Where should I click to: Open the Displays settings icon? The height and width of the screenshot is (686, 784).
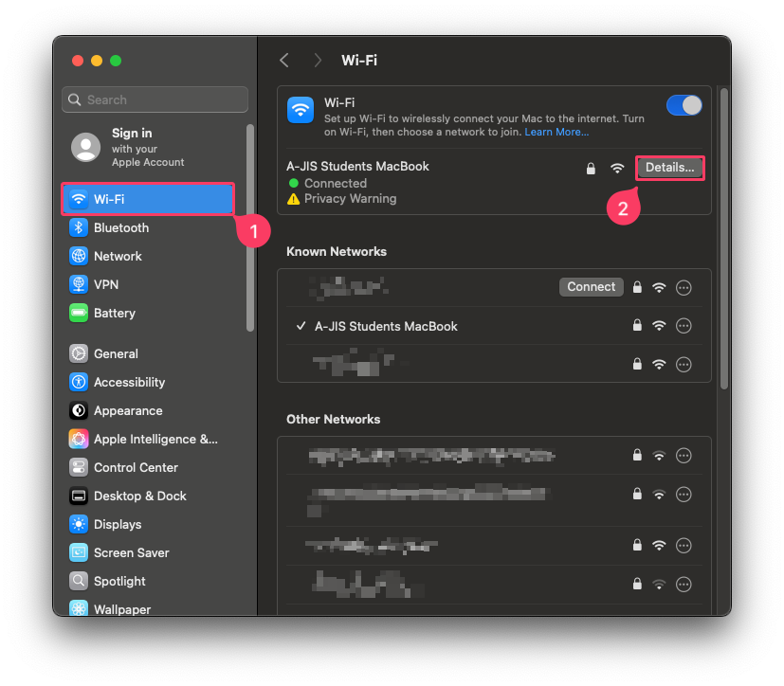click(79, 524)
